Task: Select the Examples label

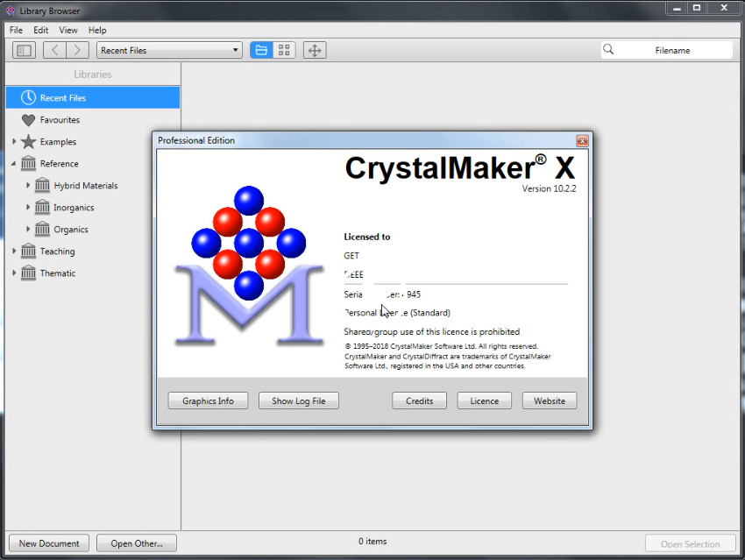Action: 58,142
